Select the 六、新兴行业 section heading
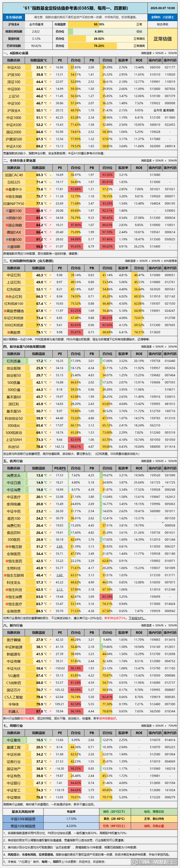180x868 pixels. coord(13,625)
